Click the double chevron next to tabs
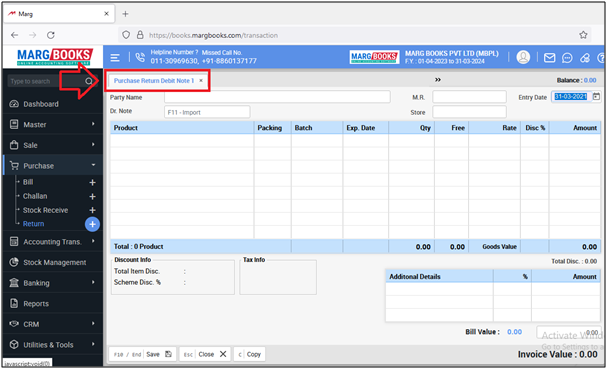The width and height of the screenshot is (608, 369). [438, 80]
